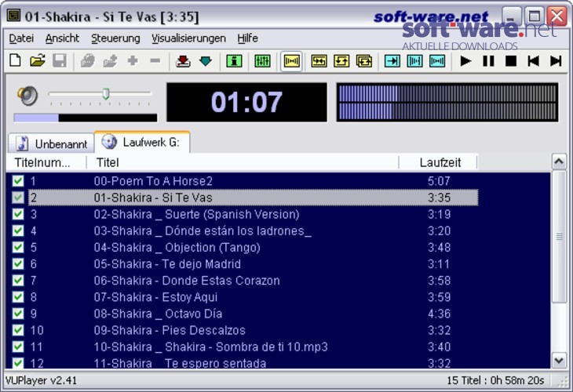573x392 pixels.
Task: Click the '15 Titel : 0h 58m 20s' status text
Action: click(495, 380)
